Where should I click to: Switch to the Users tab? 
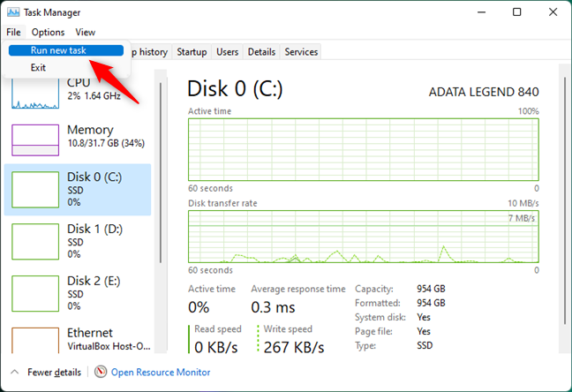[x=227, y=52]
